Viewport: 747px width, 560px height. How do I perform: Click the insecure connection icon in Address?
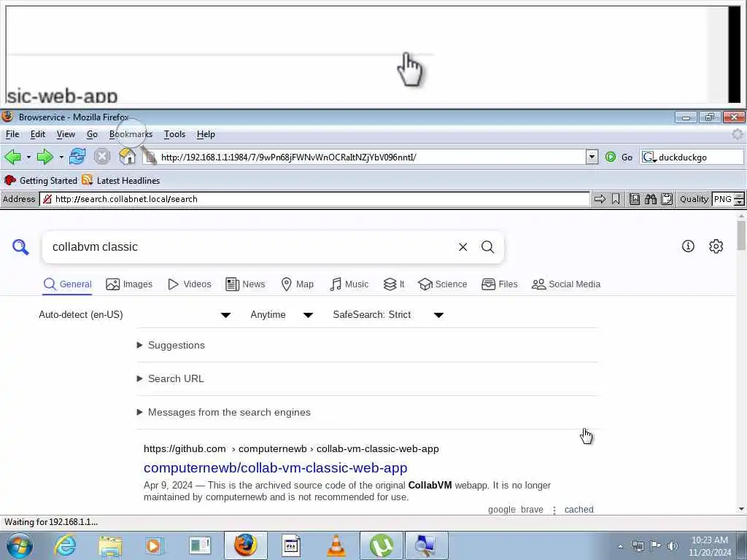pyautogui.click(x=47, y=199)
